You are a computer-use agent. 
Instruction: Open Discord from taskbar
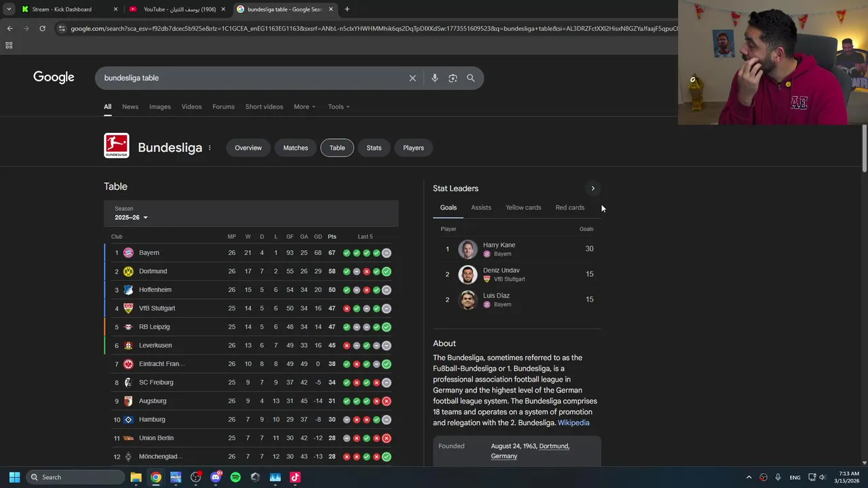pos(216,477)
